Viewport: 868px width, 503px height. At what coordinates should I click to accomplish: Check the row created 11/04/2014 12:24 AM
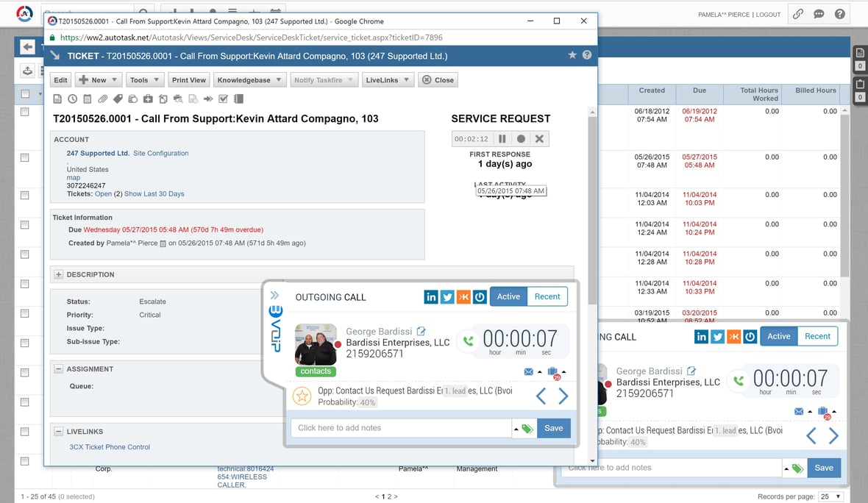click(25, 225)
